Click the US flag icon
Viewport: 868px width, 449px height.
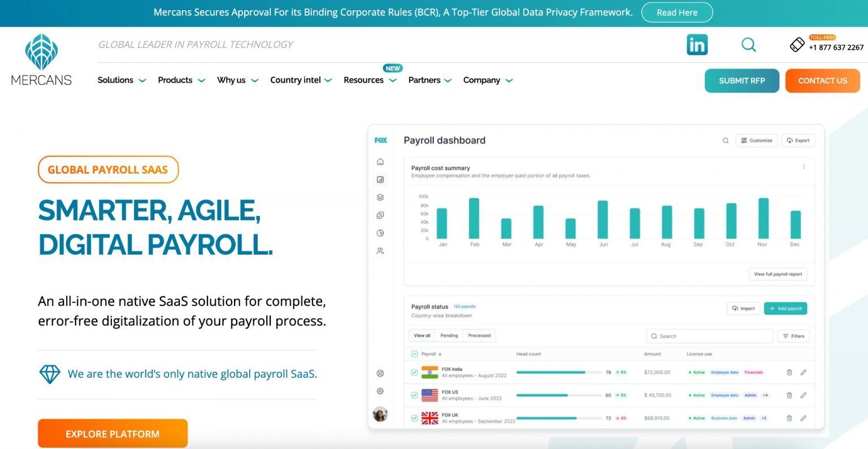tap(430, 395)
